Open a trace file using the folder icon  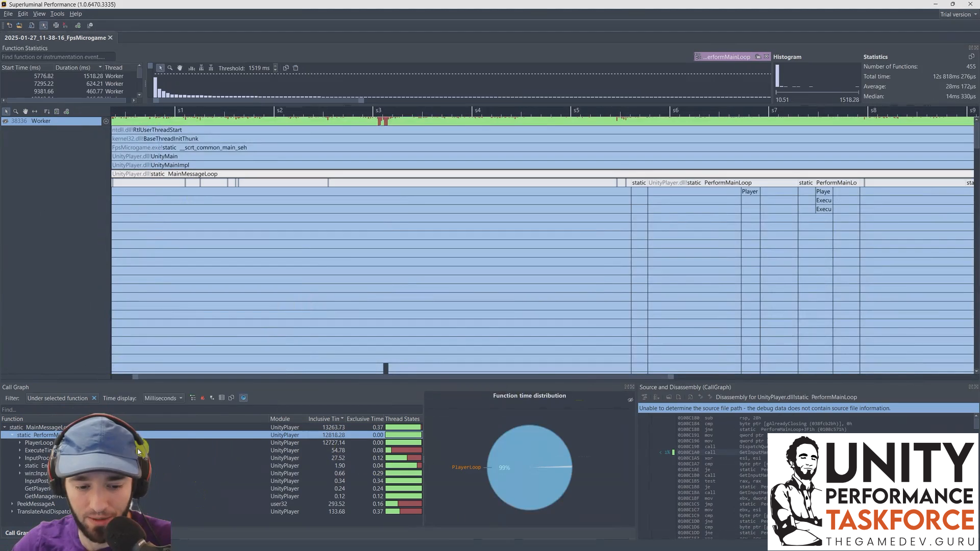pyautogui.click(x=19, y=25)
